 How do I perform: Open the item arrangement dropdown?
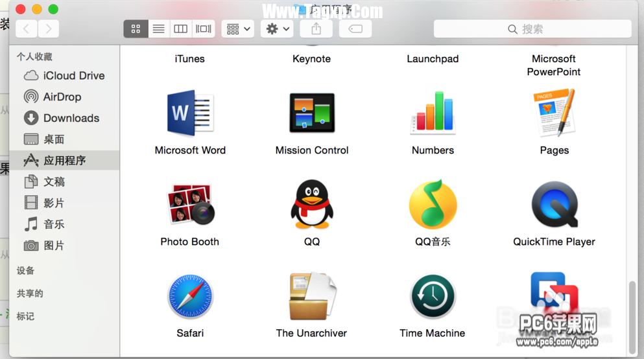pos(238,29)
